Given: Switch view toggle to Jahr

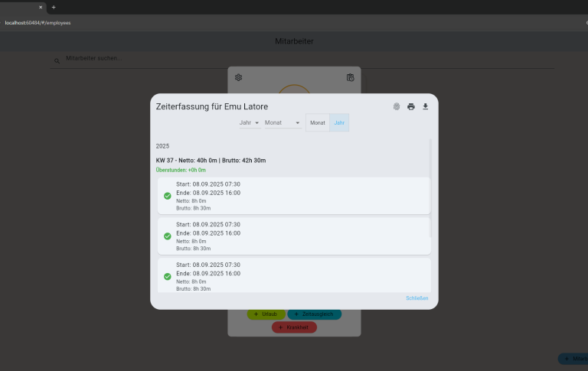Looking at the screenshot, I should click(x=339, y=123).
